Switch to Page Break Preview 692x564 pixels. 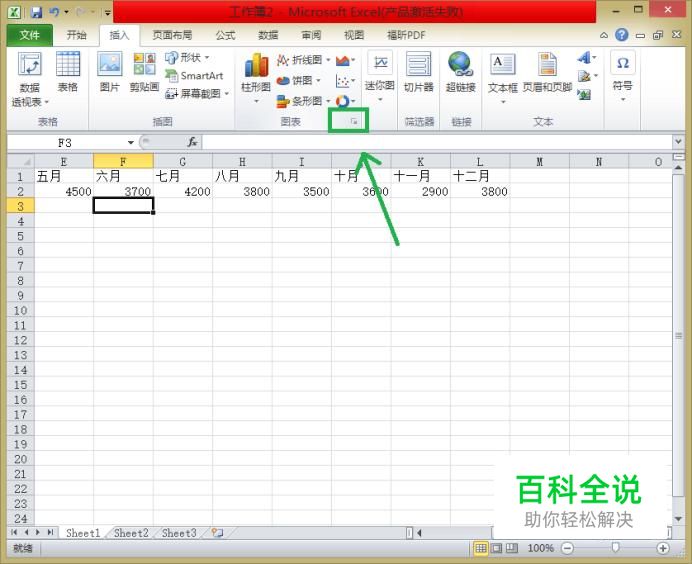511,549
